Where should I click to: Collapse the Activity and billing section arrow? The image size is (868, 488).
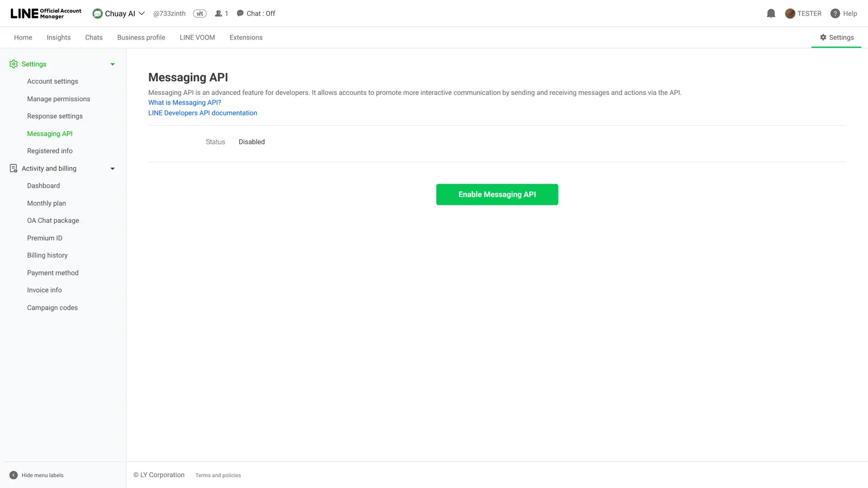113,169
